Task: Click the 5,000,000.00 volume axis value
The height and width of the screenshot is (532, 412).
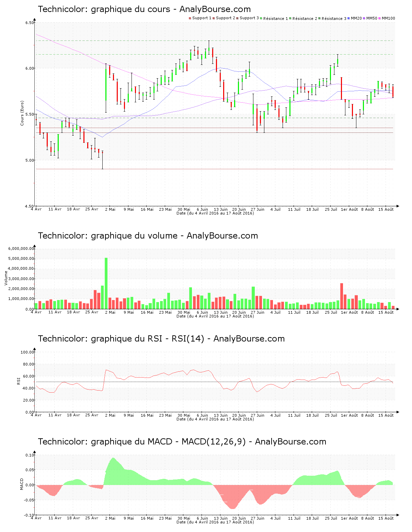Action: pos(22,258)
